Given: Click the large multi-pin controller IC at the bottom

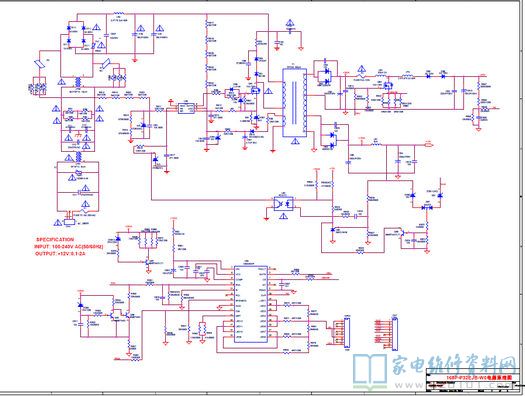Looking at the screenshot, I should pyautogui.click(x=250, y=304).
